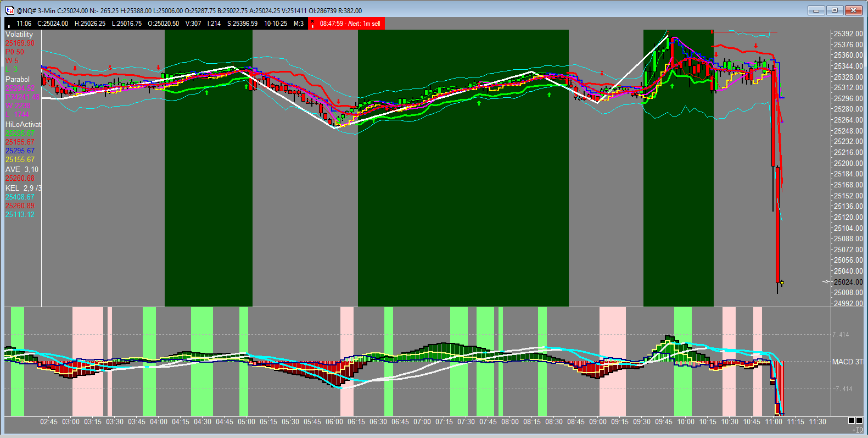
Task: Click the M:3 field in data bar
Action: coord(299,24)
